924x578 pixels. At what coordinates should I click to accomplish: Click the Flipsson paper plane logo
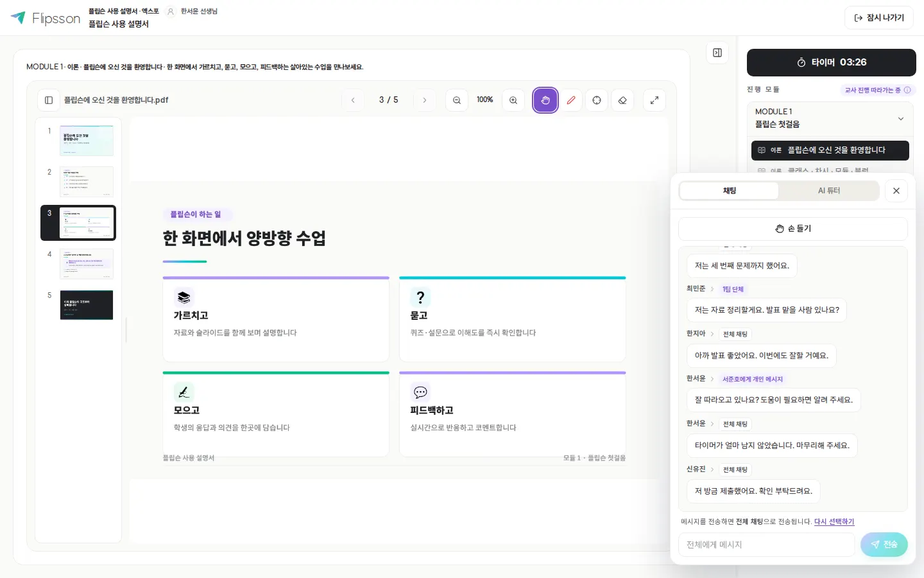coord(18,17)
